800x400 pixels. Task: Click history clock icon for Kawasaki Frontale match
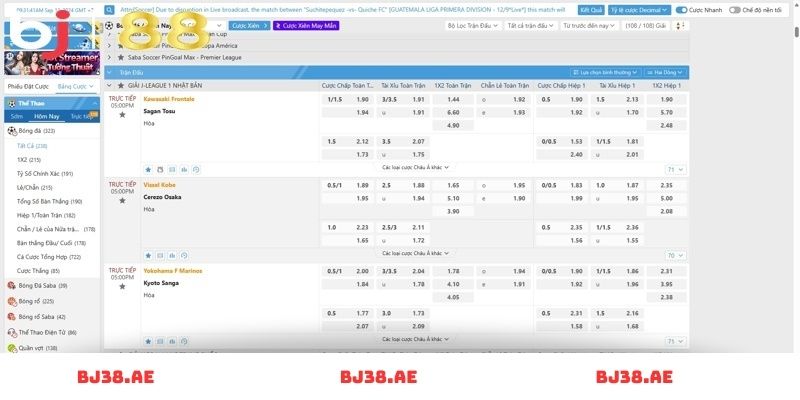pyautogui.click(x=196, y=169)
